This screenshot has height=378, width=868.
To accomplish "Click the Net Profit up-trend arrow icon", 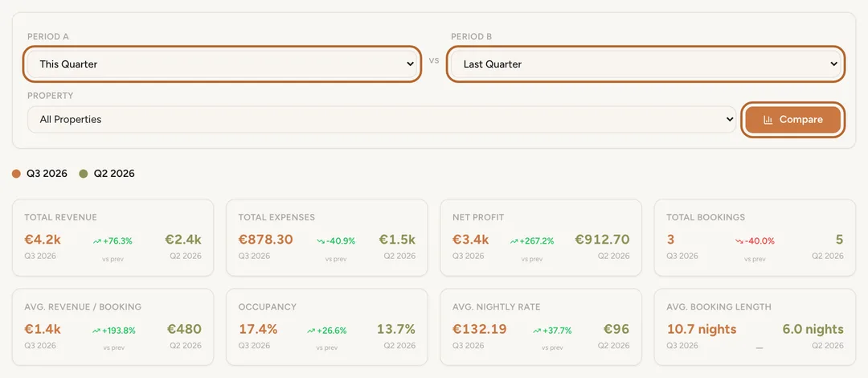I will (514, 241).
